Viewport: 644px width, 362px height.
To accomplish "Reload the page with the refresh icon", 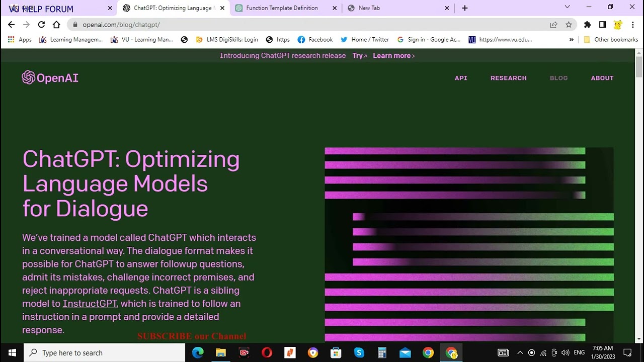I will (41, 24).
